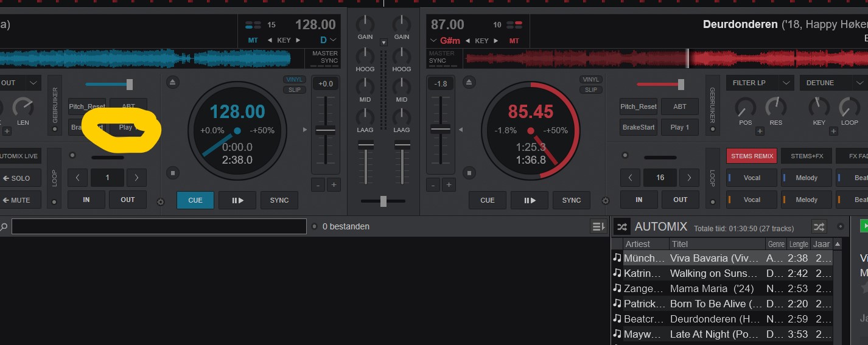The height and width of the screenshot is (345, 868).
Task: Toggle VINYL mode on the blue deck
Action: 295,80
